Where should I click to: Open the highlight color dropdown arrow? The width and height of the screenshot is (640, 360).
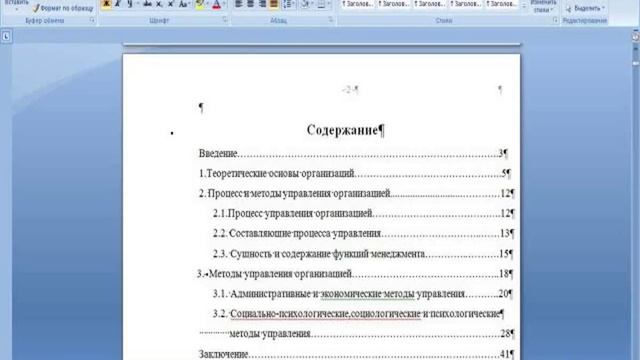[207, 4]
